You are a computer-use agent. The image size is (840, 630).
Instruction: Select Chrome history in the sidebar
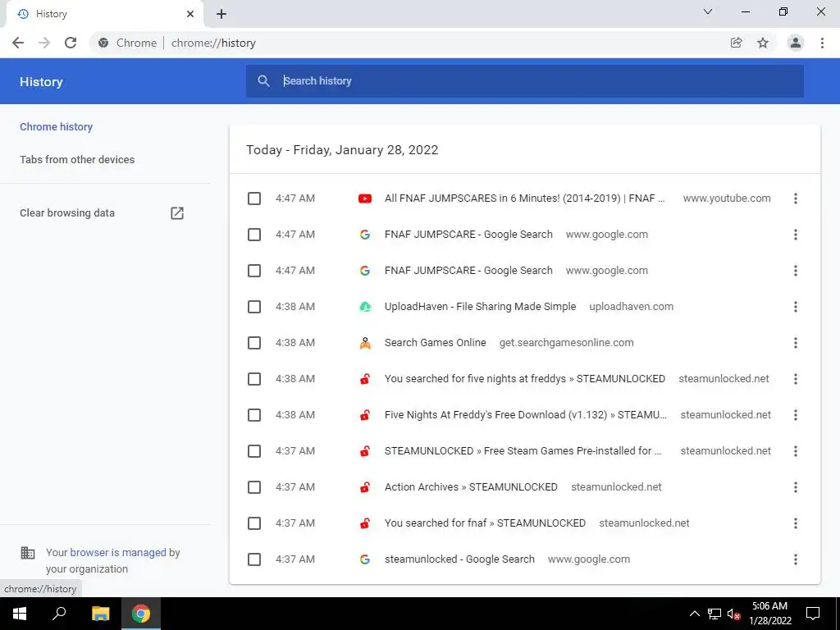point(57,127)
